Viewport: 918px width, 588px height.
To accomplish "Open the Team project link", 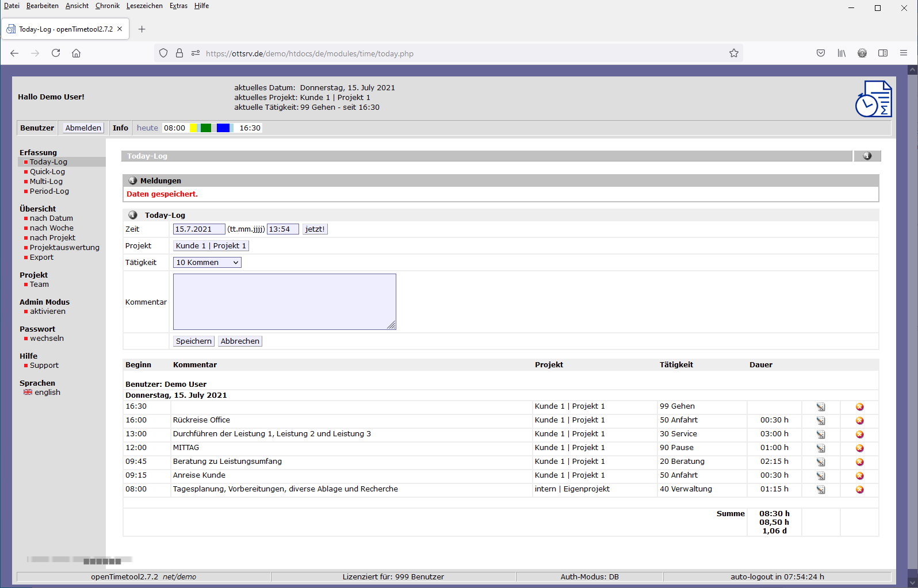I will pos(39,285).
